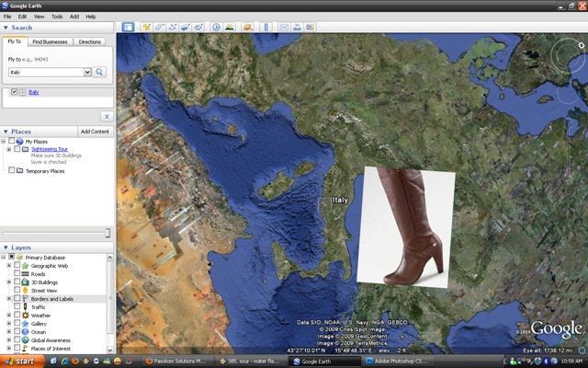The height and width of the screenshot is (368, 588).
Task: Check the My Places checkbox
Action: tap(12, 141)
